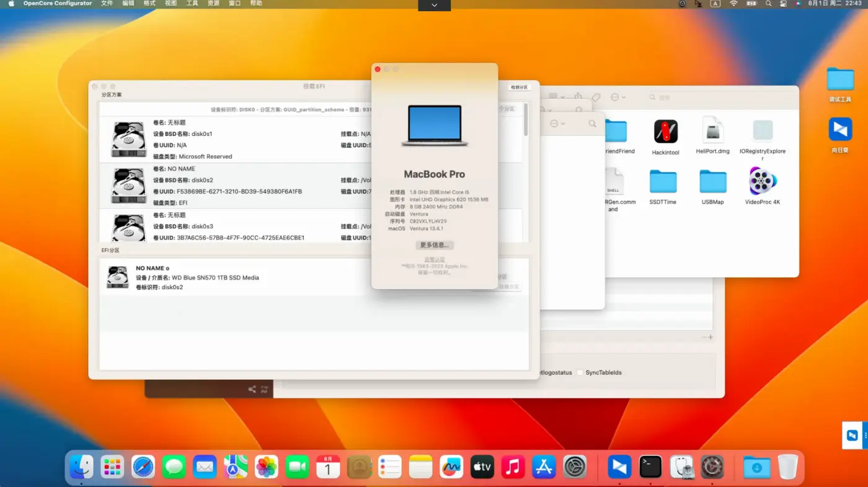Open the USBMap folder

[712, 182]
